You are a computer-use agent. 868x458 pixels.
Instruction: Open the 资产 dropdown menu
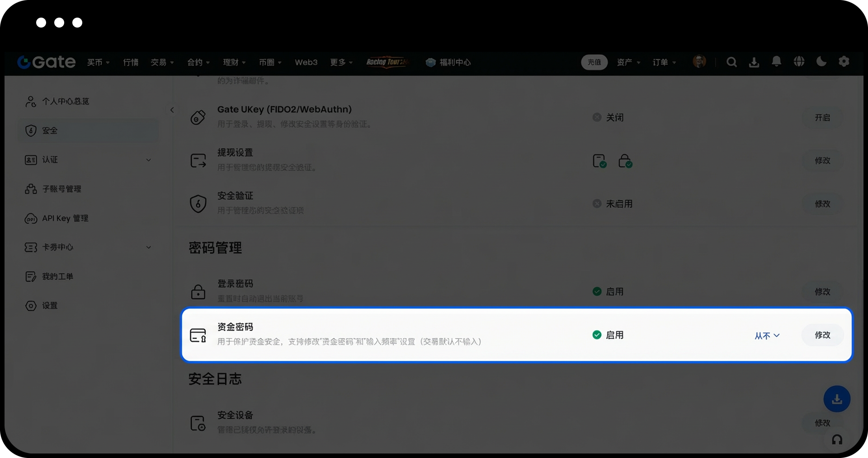point(628,62)
